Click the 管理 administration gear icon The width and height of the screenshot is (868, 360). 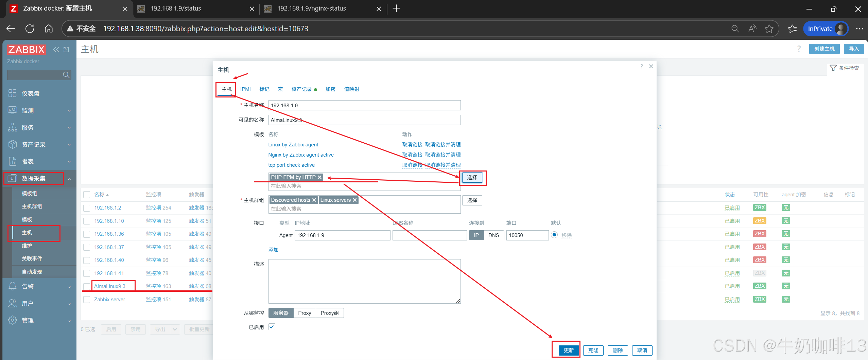click(13, 320)
